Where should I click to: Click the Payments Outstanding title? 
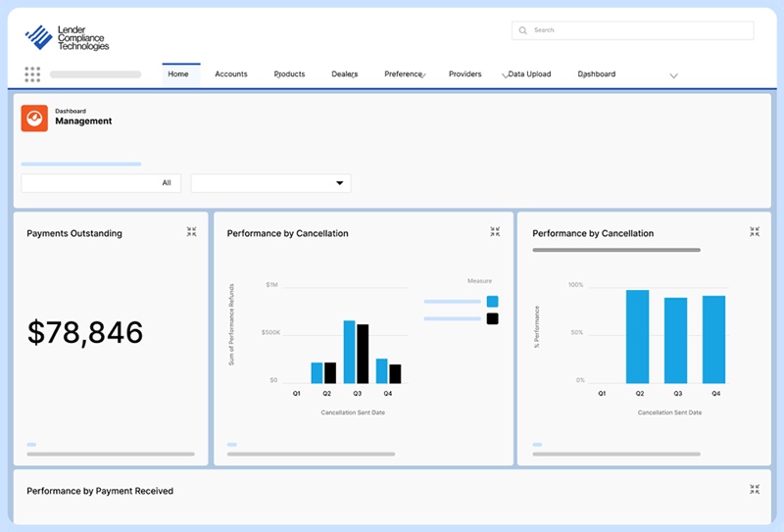coord(74,233)
